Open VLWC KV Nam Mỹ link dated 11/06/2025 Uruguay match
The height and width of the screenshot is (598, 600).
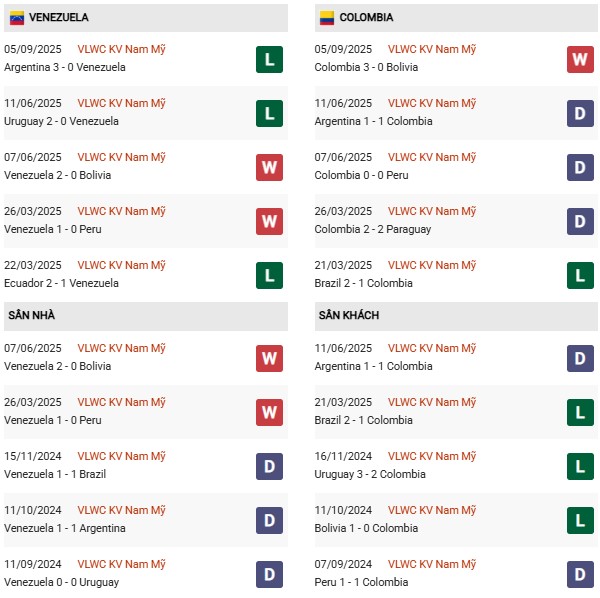point(121,104)
